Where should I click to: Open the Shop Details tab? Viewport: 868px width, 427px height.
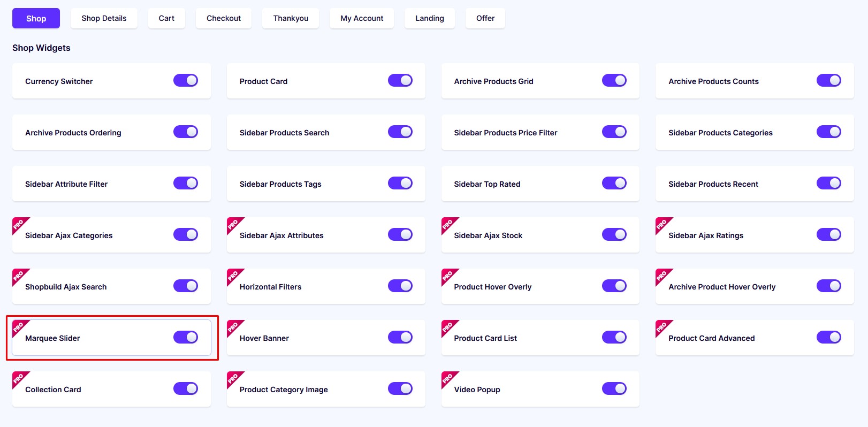104,18
